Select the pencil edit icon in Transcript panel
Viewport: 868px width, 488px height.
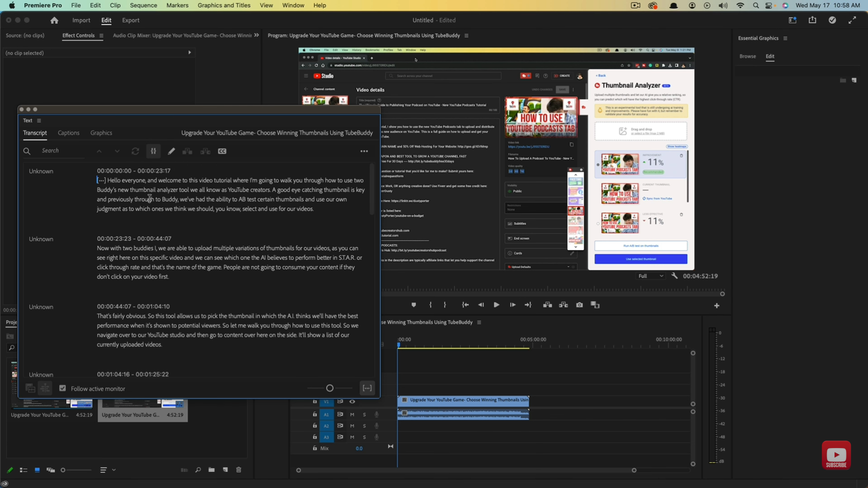point(171,151)
